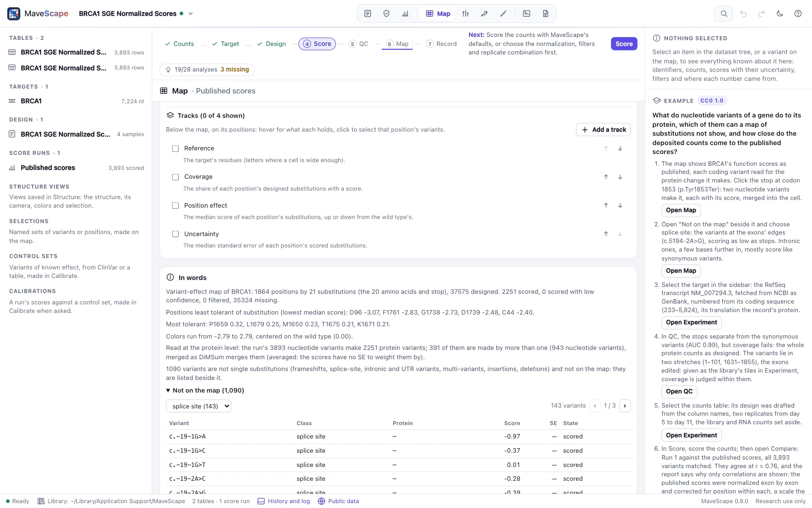Screen dimensions: 812x508
Task: Move the Coverage track up
Action: (x=606, y=177)
